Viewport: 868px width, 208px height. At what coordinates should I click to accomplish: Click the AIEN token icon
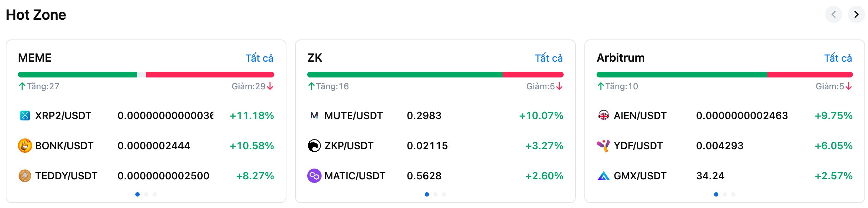click(x=604, y=115)
